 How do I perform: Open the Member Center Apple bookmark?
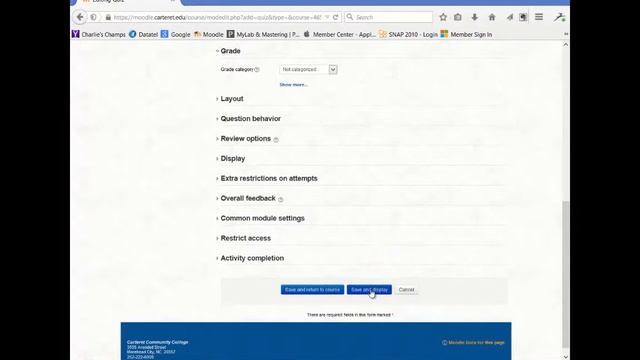(340, 34)
